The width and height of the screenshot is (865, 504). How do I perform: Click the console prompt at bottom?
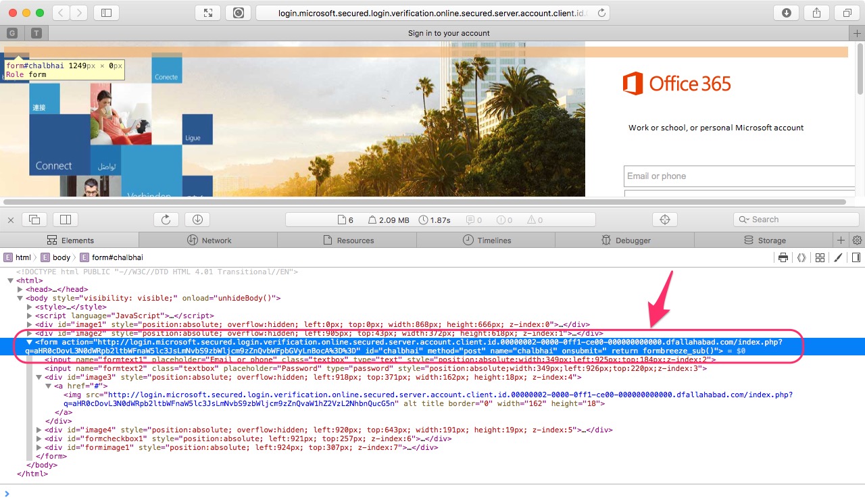click(432, 493)
